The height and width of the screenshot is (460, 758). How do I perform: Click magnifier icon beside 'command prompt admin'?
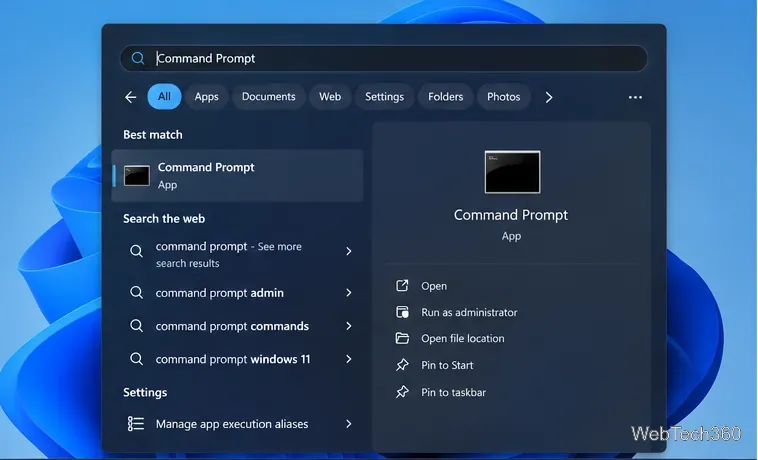(x=136, y=292)
